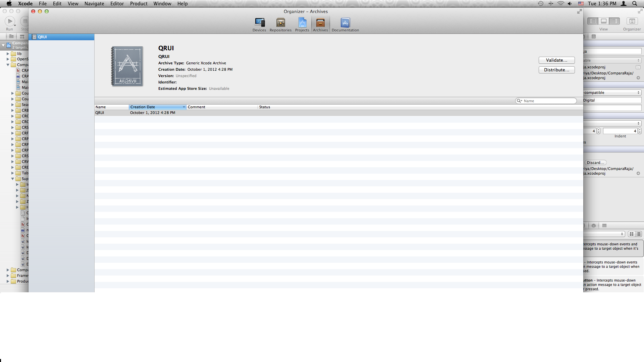This screenshot has height=362, width=644.
Task: Sort archives by Name column header
Action: tap(112, 107)
